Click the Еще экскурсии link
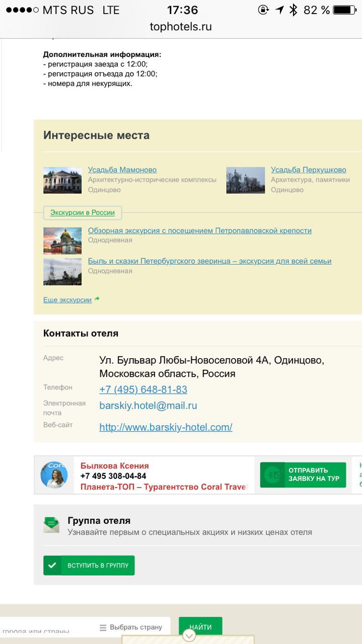Image resolution: width=362 pixels, height=644 pixels. (x=67, y=300)
